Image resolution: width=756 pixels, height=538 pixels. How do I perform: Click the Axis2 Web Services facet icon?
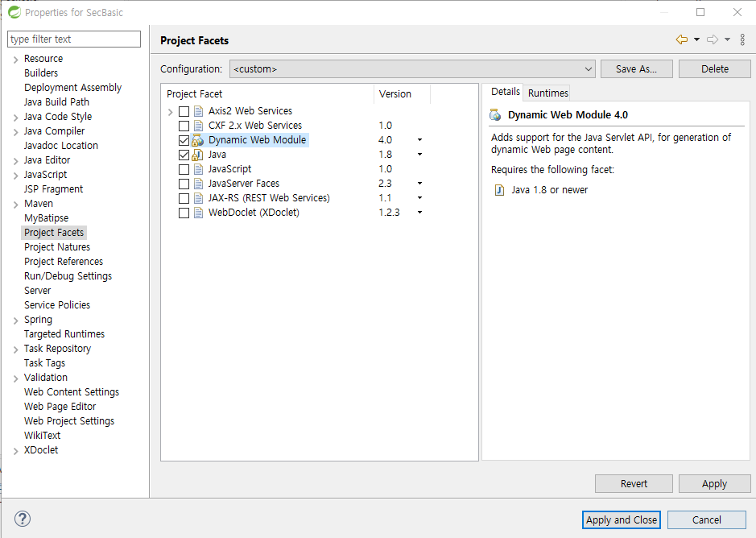[x=198, y=111]
